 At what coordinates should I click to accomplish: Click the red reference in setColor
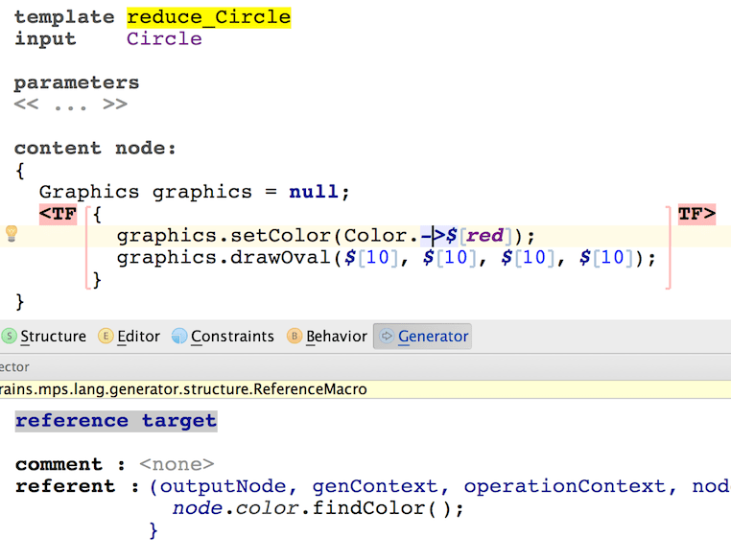tap(484, 236)
